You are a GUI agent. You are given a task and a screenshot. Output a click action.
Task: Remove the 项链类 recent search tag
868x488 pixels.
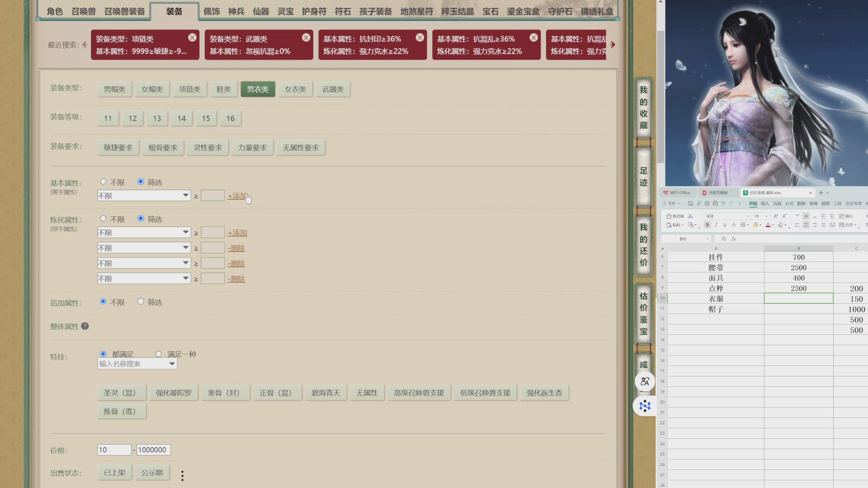(x=192, y=38)
